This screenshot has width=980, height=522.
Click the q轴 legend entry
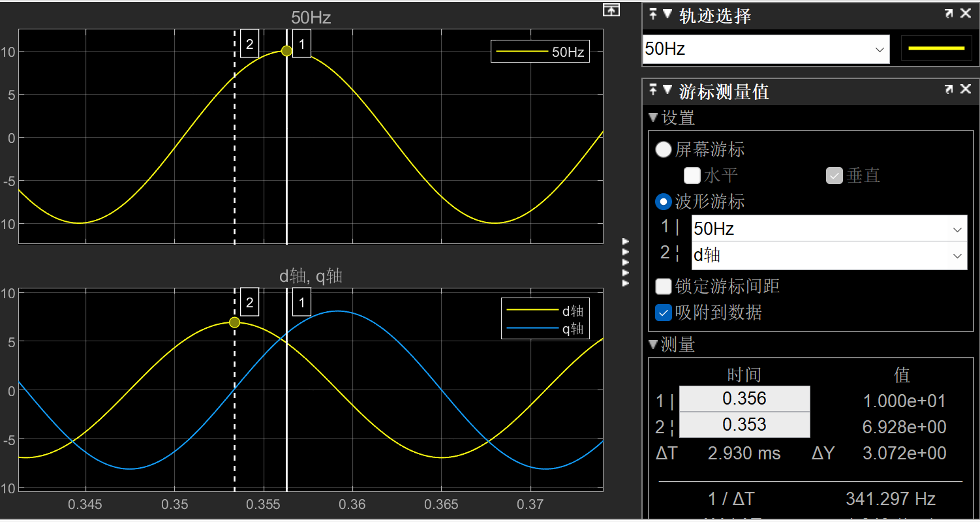tap(545, 329)
